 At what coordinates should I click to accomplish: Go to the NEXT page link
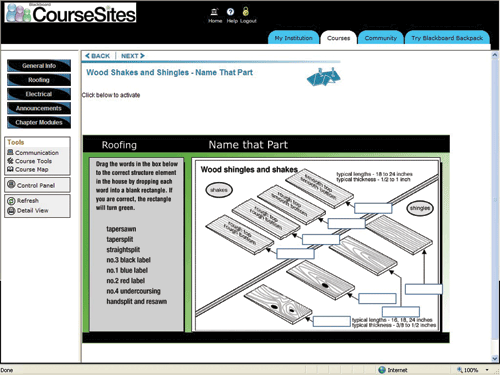[x=133, y=56]
